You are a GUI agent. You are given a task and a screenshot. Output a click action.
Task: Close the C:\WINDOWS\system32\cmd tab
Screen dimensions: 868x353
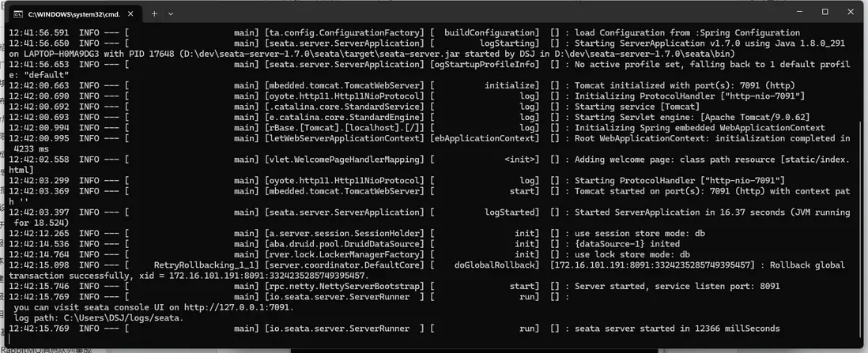click(131, 13)
